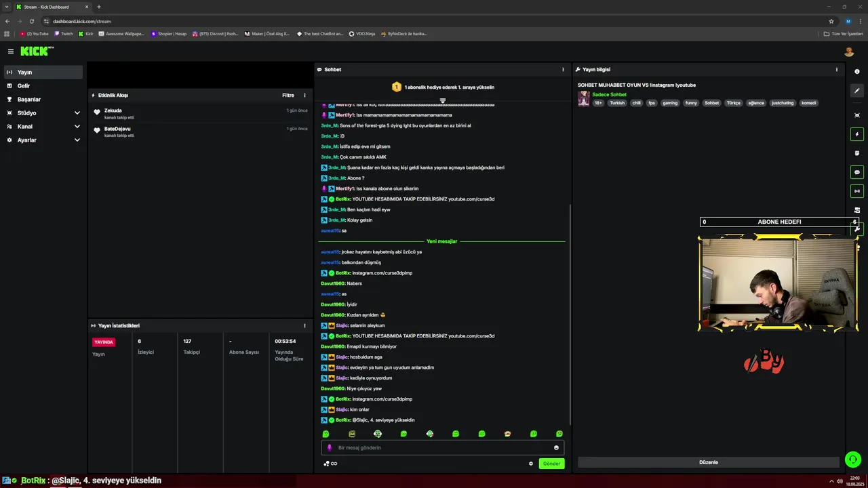Select the 18+ tag in stream info

click(x=598, y=103)
